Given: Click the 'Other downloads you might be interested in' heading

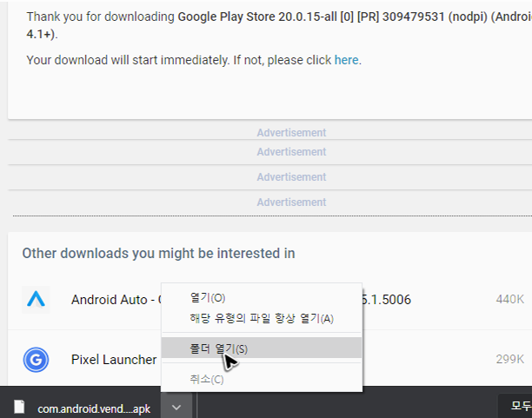Looking at the screenshot, I should tap(158, 254).
